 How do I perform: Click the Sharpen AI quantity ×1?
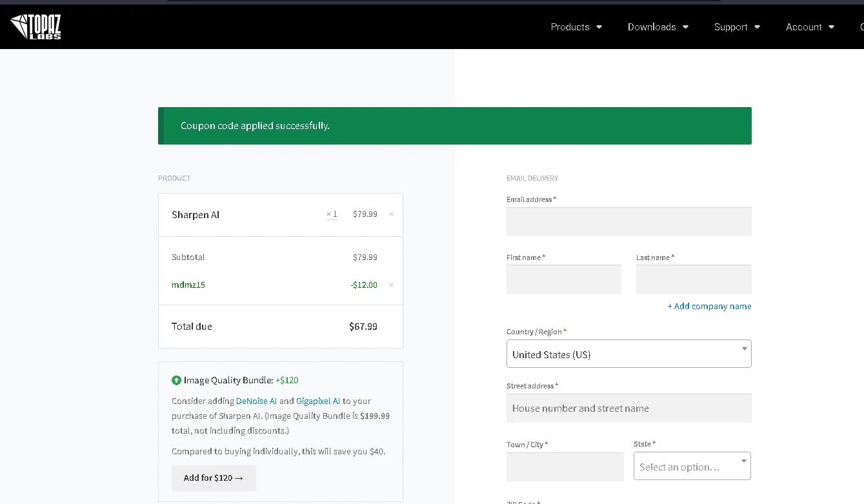[x=332, y=214]
